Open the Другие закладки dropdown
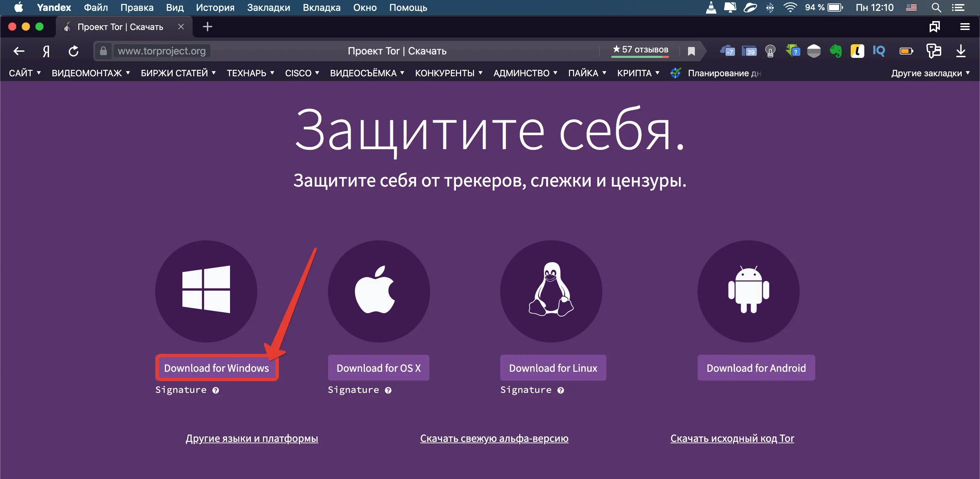 pos(930,73)
